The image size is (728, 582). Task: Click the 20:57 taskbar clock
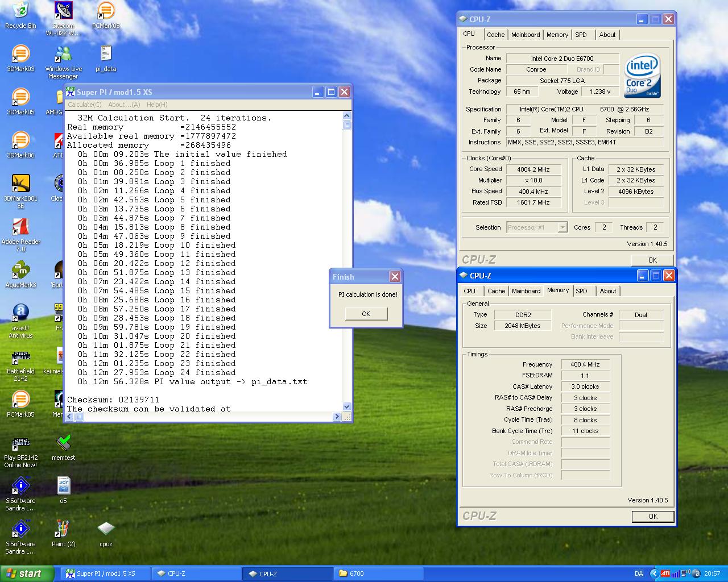click(712, 573)
